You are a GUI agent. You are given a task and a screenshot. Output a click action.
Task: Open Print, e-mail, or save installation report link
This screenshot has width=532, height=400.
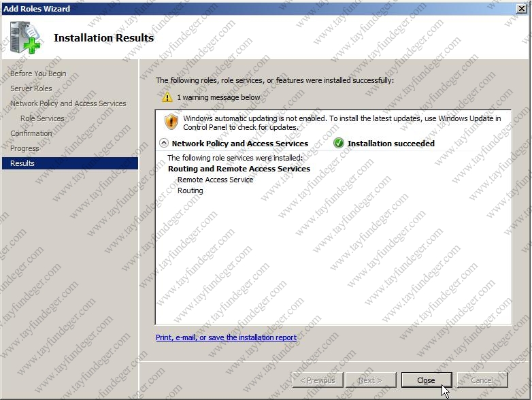226,337
